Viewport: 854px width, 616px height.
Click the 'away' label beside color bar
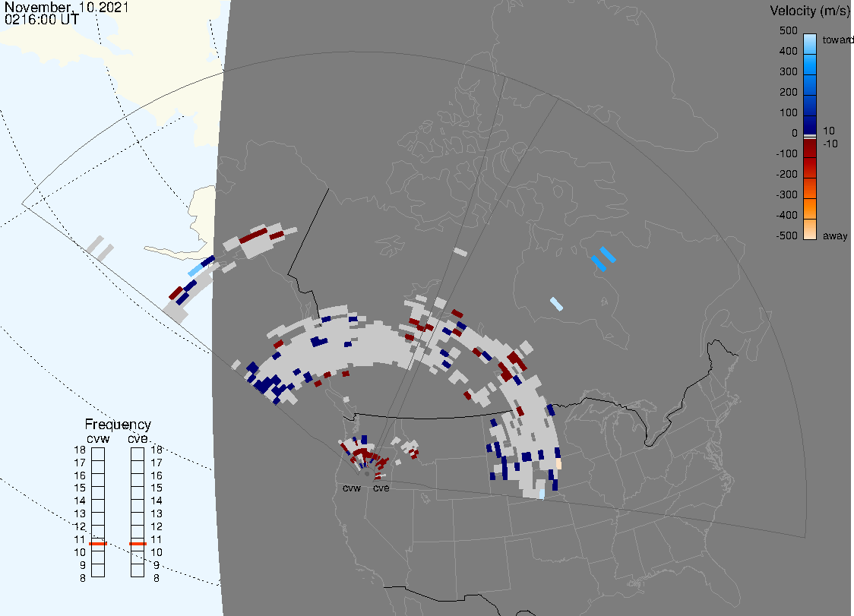pos(835,235)
